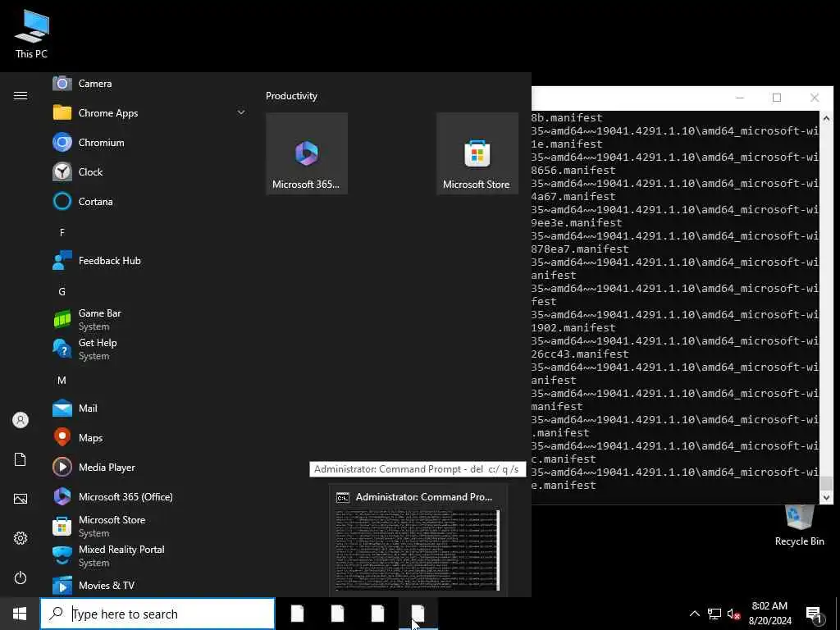
Task: Click Command Prompt scrollbar down arrow
Action: pyautogui.click(x=826, y=498)
